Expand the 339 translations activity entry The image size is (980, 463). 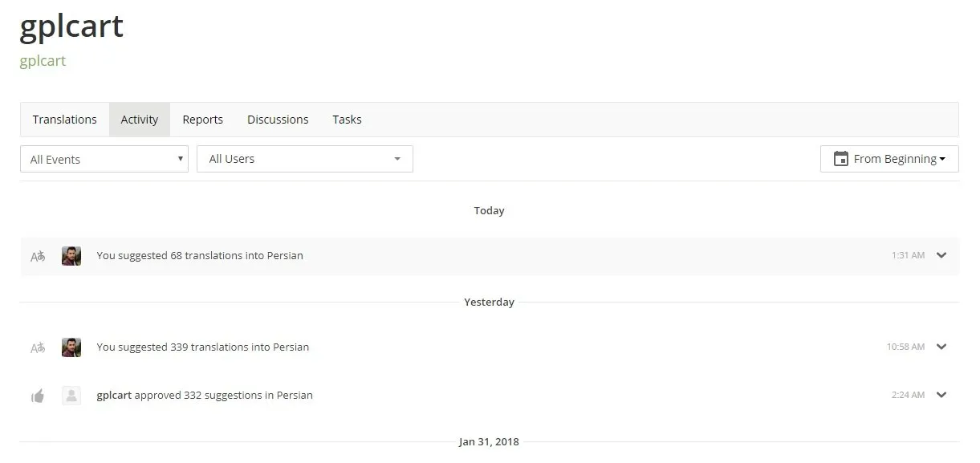(941, 347)
